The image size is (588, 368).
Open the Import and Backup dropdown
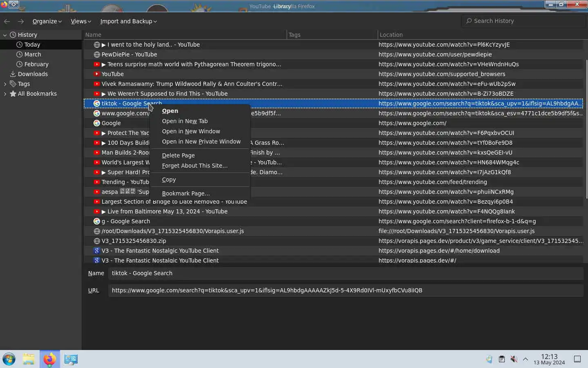(128, 21)
